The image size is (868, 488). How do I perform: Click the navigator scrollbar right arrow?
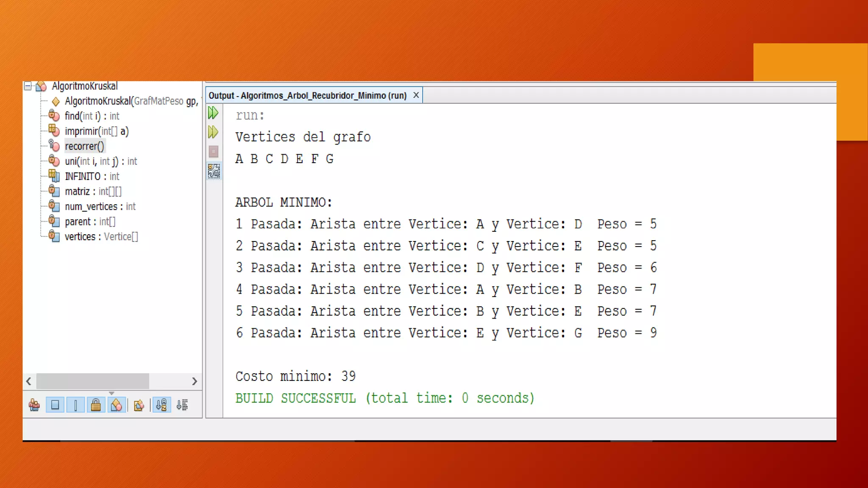(194, 381)
